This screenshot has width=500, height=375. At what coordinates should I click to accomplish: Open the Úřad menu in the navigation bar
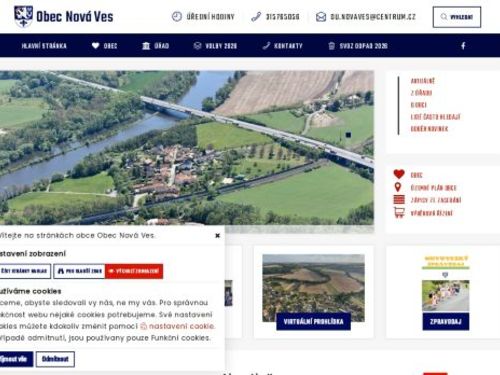[x=156, y=46]
